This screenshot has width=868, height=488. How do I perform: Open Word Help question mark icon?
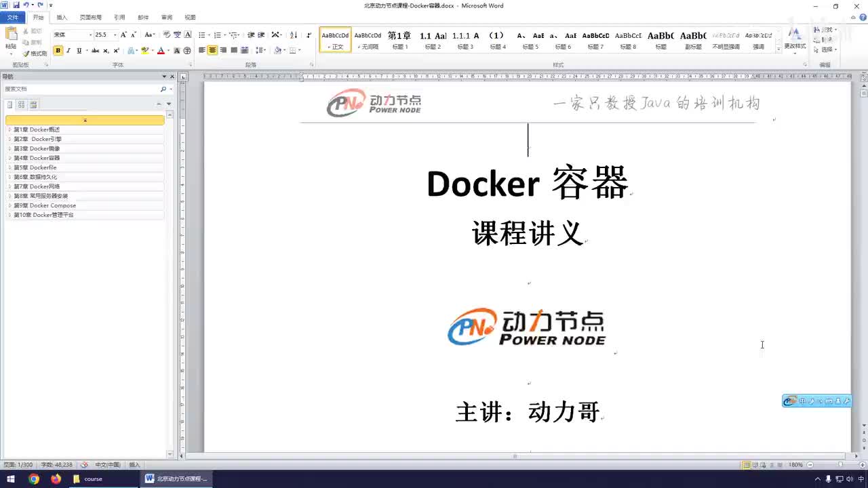coord(861,17)
